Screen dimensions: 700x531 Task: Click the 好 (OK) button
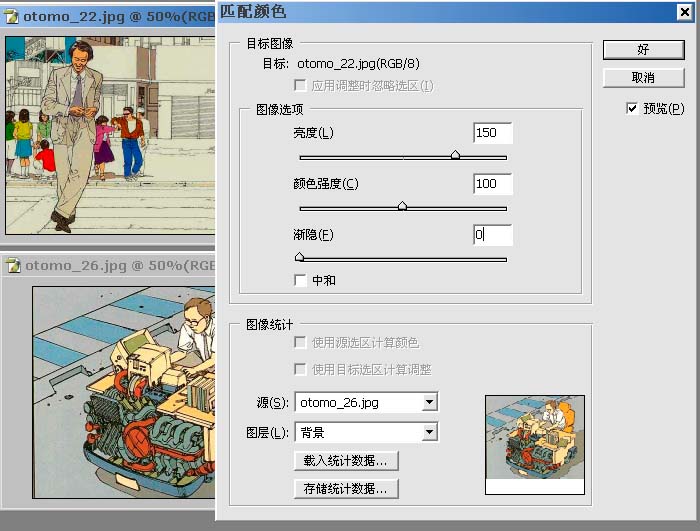click(x=643, y=50)
